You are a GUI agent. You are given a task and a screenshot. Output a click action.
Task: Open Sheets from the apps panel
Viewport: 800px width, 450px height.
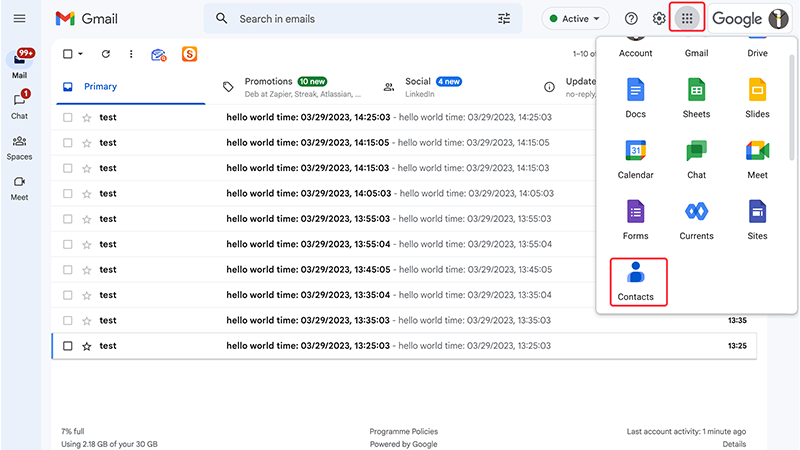click(x=696, y=98)
